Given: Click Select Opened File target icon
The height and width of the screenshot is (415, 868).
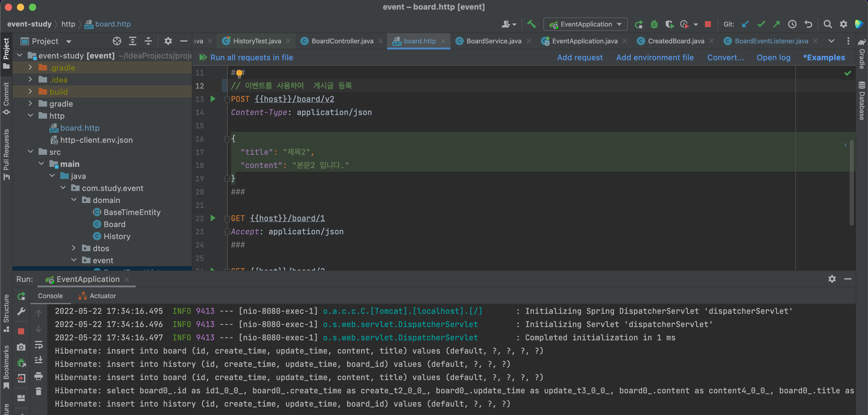Looking at the screenshot, I should (x=117, y=41).
